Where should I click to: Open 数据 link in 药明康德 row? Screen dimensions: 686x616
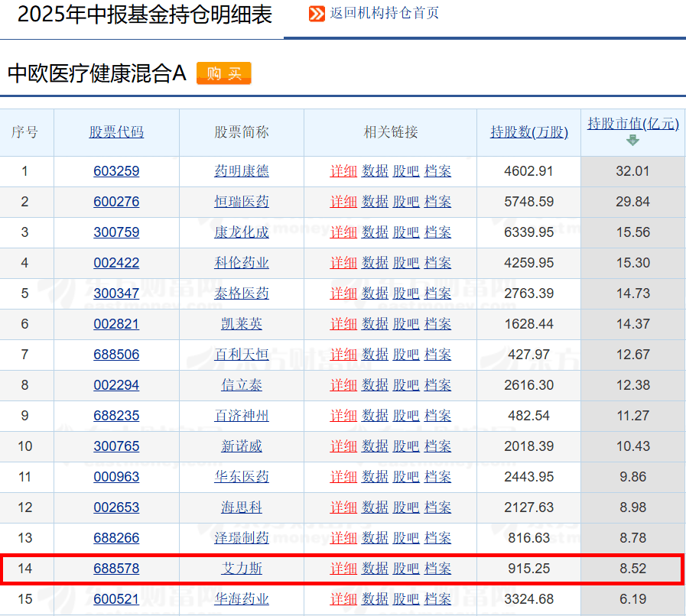(375, 171)
